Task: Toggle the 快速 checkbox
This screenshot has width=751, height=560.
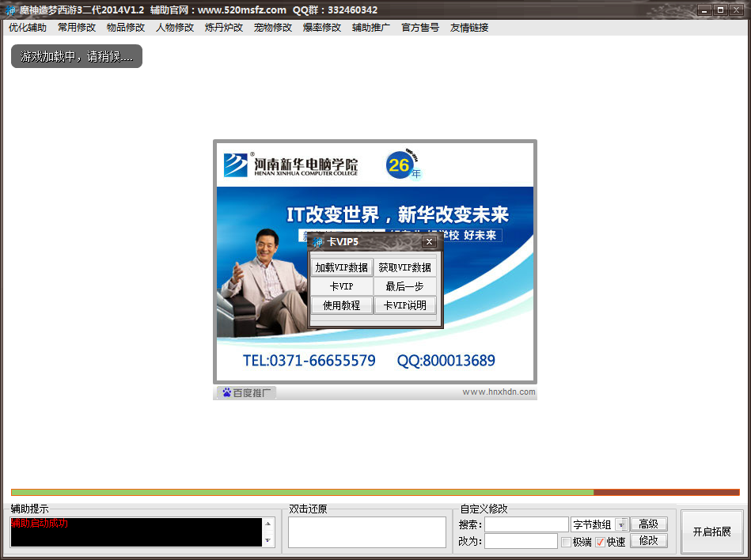Action: pyautogui.click(x=600, y=542)
